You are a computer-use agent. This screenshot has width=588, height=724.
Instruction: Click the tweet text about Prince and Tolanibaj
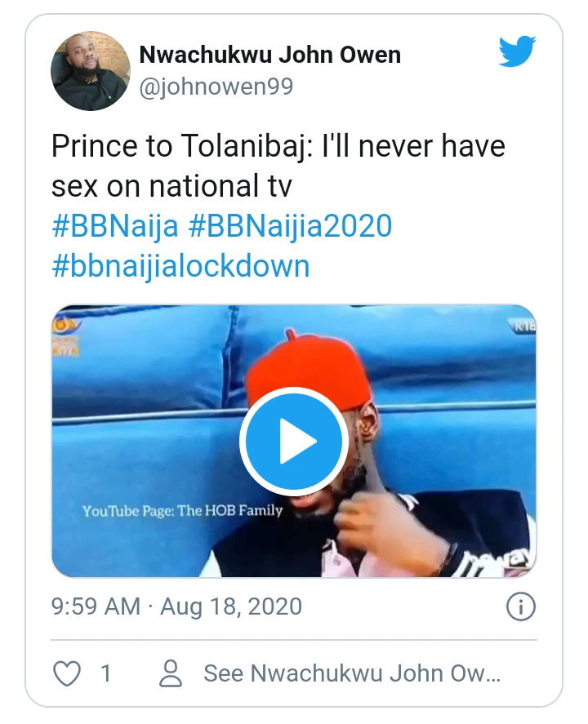(278, 166)
